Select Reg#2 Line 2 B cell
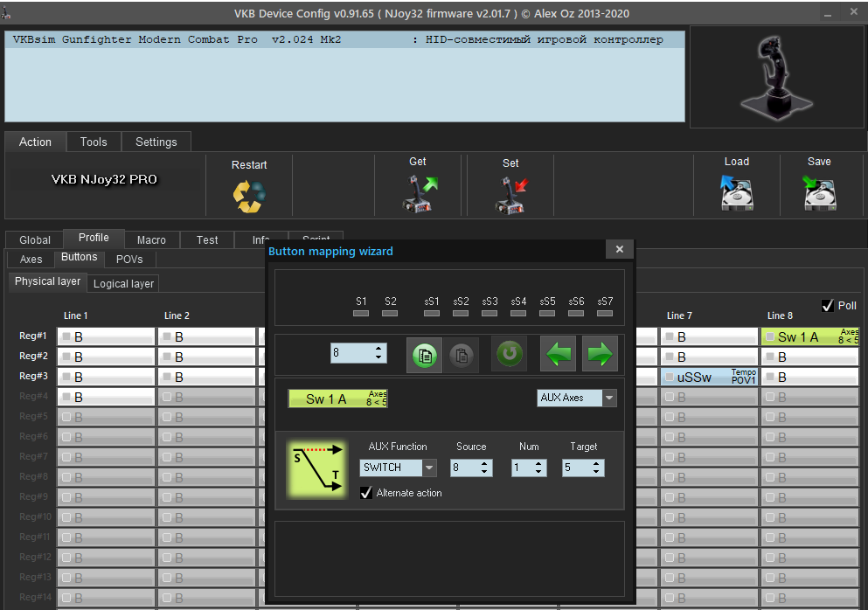 [x=206, y=357]
